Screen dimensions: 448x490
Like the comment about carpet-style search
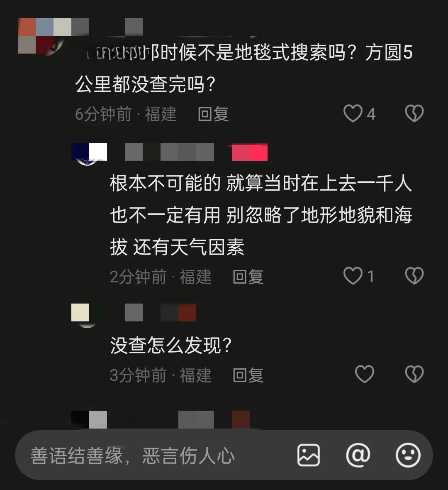click(x=353, y=113)
